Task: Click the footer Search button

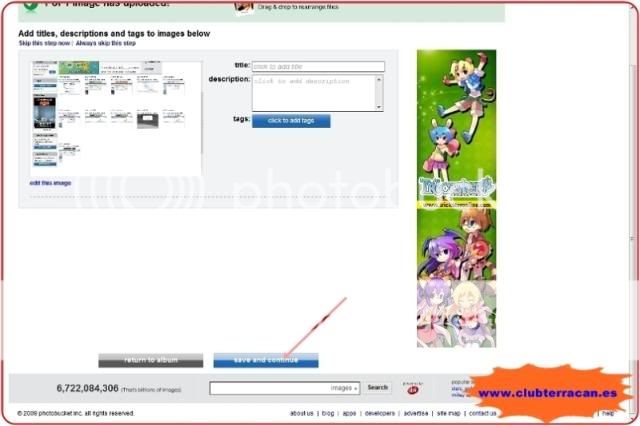Action: point(378,388)
